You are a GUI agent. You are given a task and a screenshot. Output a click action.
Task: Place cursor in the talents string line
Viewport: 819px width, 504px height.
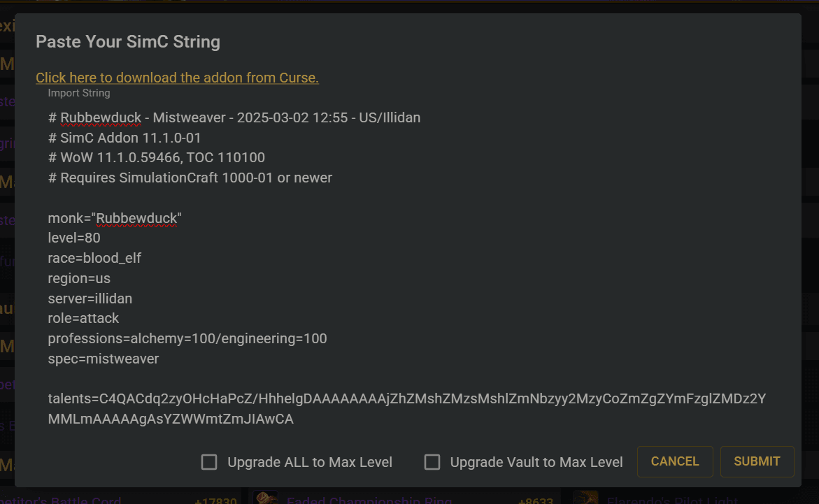pyautogui.click(x=407, y=408)
